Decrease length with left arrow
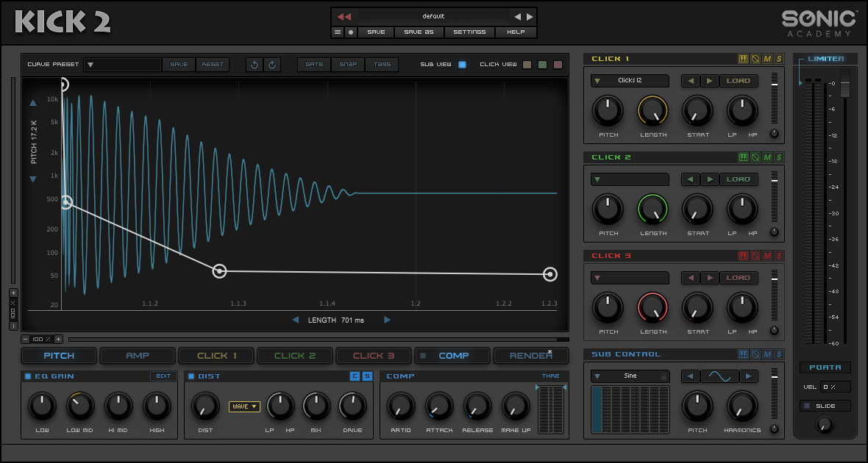This screenshot has width=868, height=463. (x=296, y=320)
